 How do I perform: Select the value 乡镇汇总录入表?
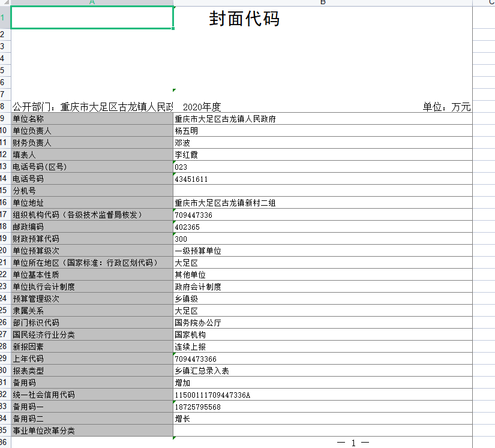[323, 371]
